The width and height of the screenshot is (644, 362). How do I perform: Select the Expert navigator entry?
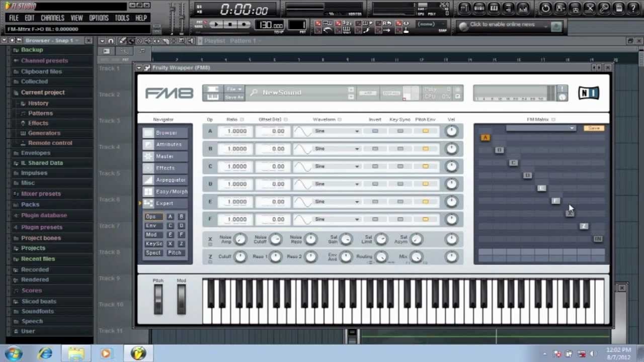coord(165,203)
